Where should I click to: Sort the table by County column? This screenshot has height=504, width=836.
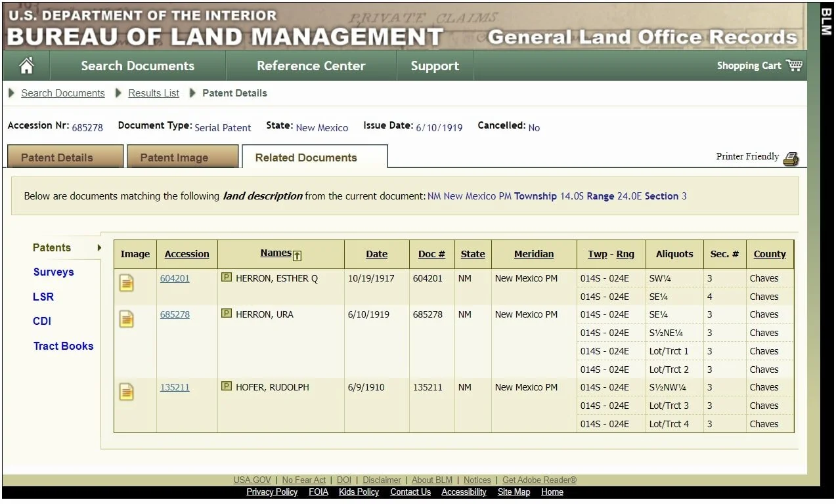(x=770, y=254)
